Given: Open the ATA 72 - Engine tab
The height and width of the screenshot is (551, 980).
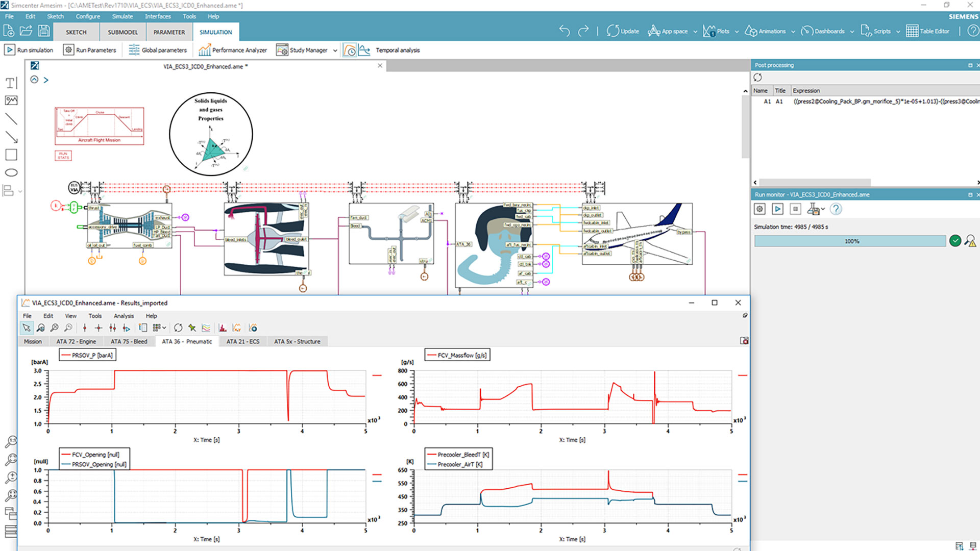Looking at the screenshot, I should tap(76, 341).
